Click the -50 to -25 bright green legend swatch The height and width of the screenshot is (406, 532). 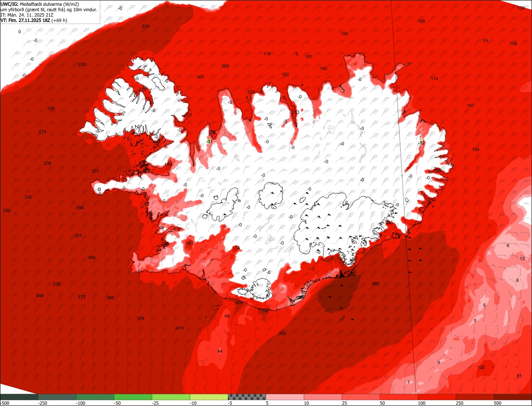[x=133, y=397]
